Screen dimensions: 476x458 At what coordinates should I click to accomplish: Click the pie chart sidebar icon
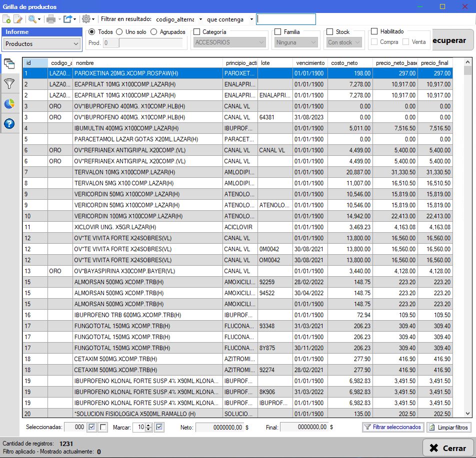(x=9, y=104)
